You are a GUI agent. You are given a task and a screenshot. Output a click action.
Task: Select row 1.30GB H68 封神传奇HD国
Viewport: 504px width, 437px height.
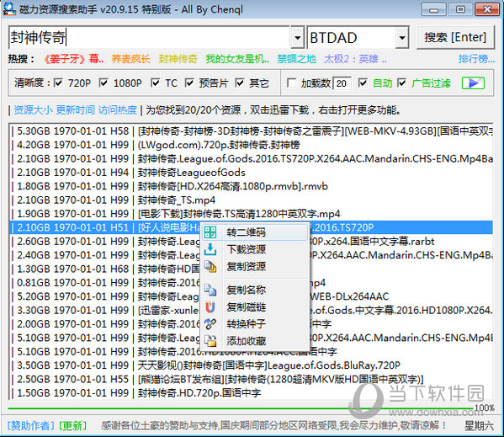click(x=104, y=269)
